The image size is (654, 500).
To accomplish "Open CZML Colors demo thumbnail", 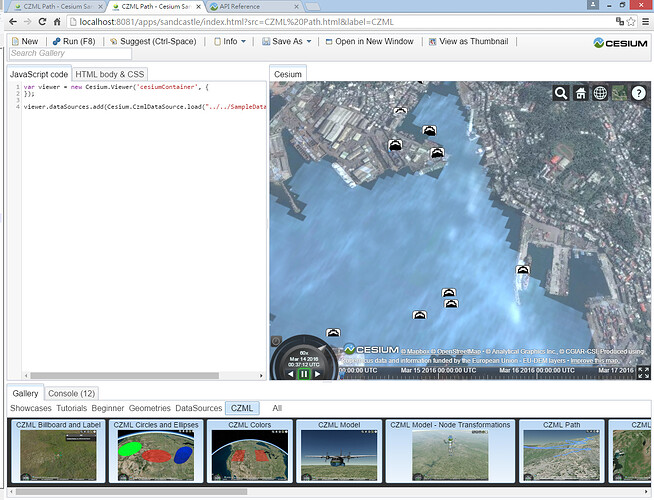I will pyautogui.click(x=250, y=451).
